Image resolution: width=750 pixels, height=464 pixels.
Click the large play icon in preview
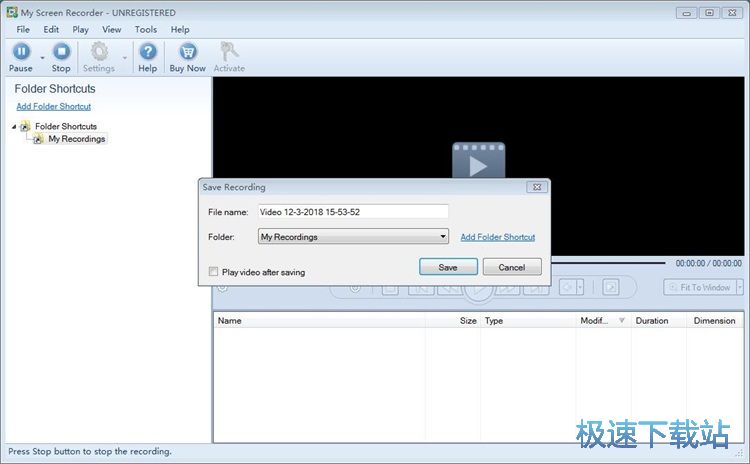(x=478, y=160)
